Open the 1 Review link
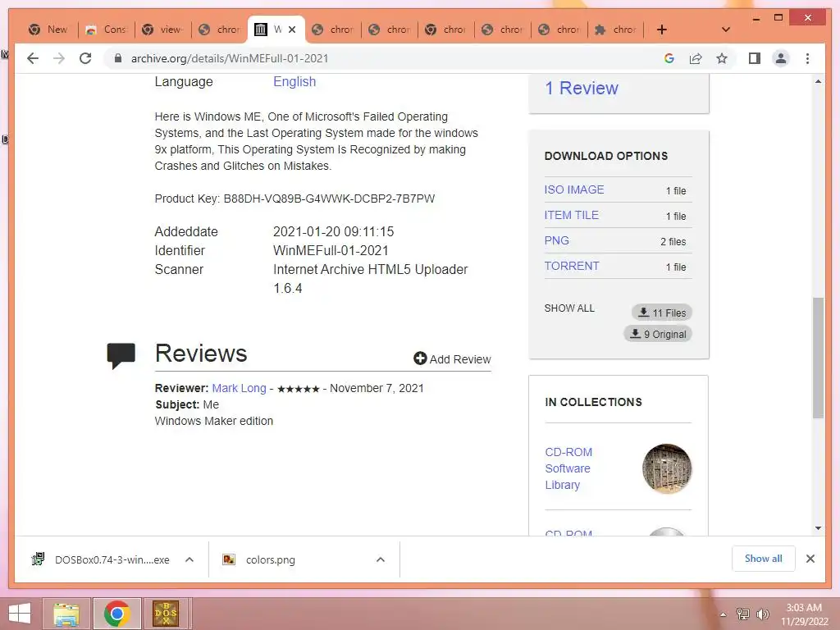The image size is (840, 630). click(x=582, y=88)
